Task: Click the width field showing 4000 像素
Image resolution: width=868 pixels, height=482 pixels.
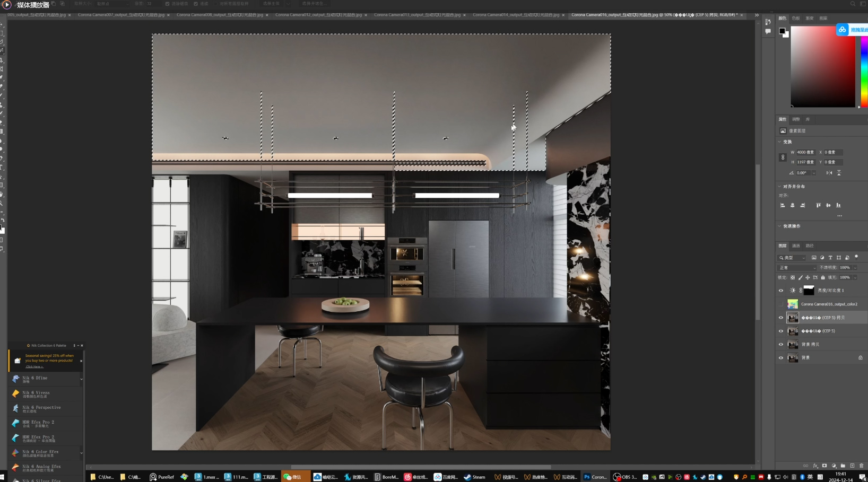Action: coord(805,152)
